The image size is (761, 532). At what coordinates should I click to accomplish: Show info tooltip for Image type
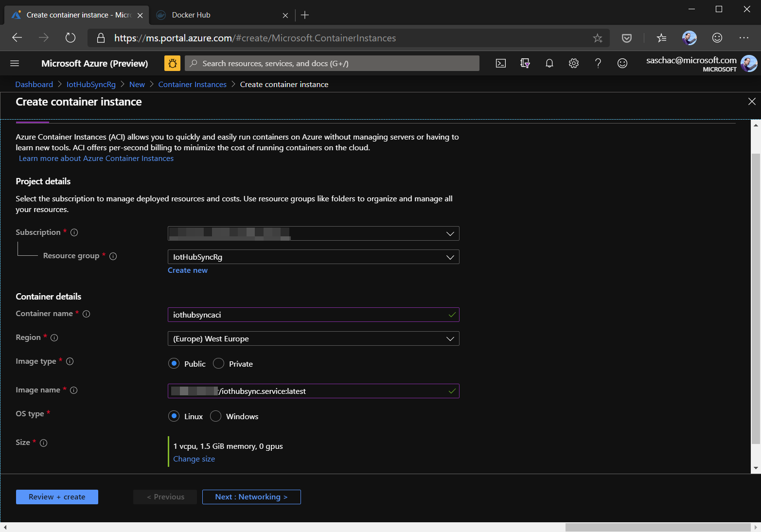click(70, 361)
